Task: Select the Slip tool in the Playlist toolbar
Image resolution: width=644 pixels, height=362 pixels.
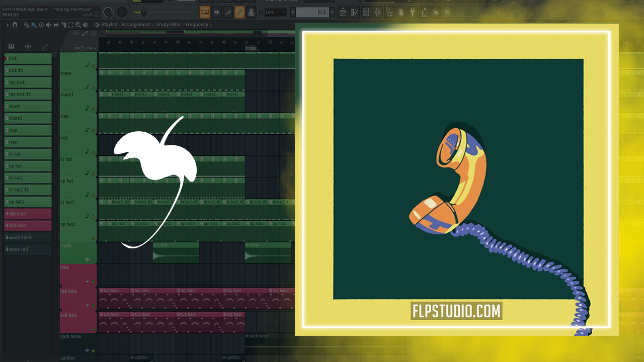Action: click(x=56, y=25)
